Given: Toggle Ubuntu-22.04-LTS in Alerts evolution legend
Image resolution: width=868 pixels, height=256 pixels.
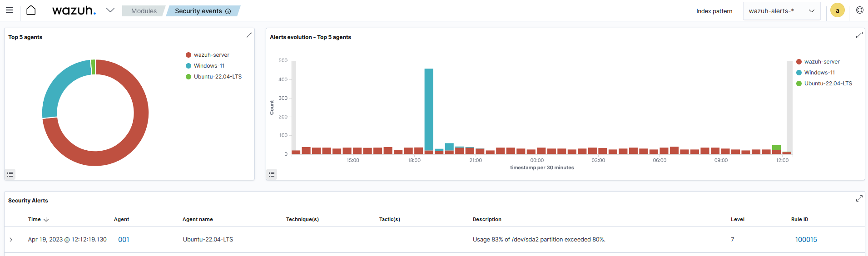Looking at the screenshot, I should click(x=828, y=84).
